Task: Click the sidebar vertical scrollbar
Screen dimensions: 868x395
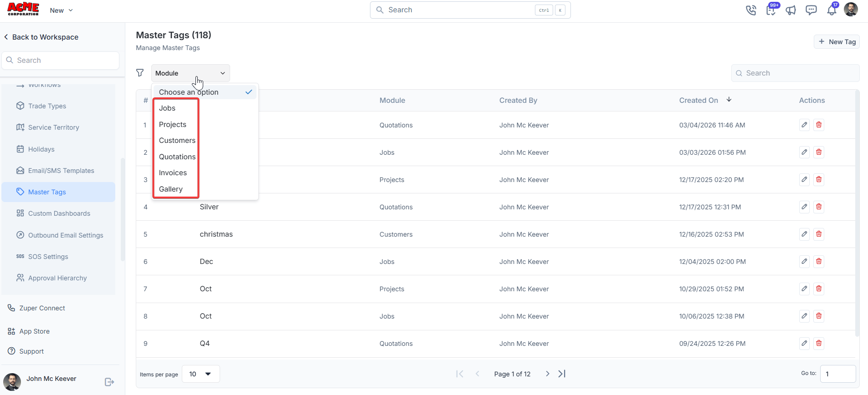Action: coord(122,209)
